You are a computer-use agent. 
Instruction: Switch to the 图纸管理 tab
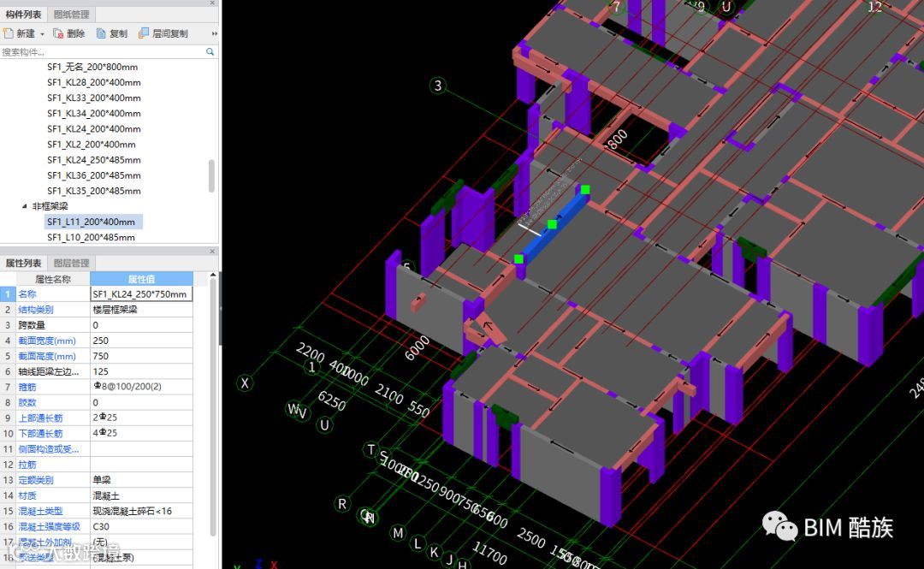point(71,15)
